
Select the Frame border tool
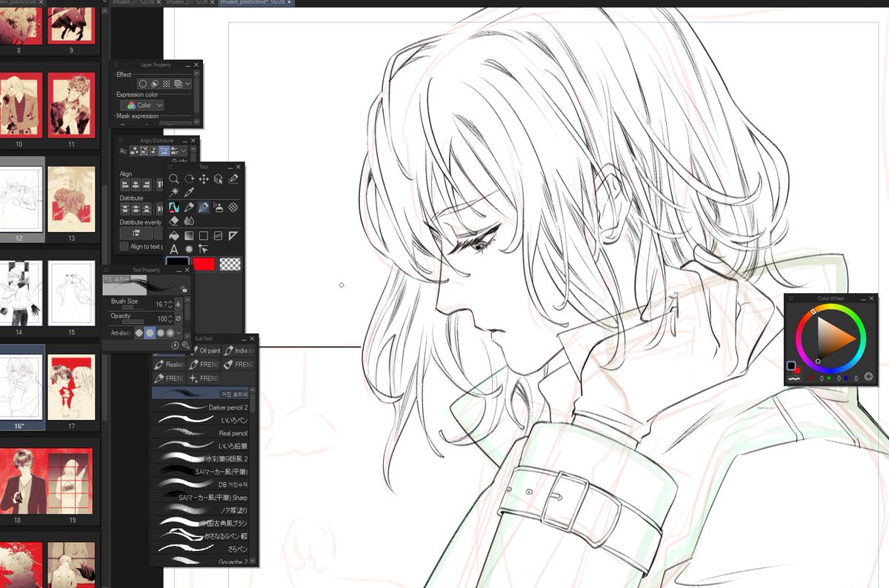pyautogui.click(x=219, y=235)
